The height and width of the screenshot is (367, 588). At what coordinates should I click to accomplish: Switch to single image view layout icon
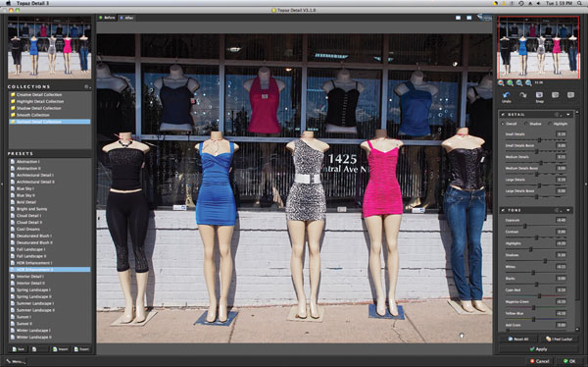click(x=459, y=18)
